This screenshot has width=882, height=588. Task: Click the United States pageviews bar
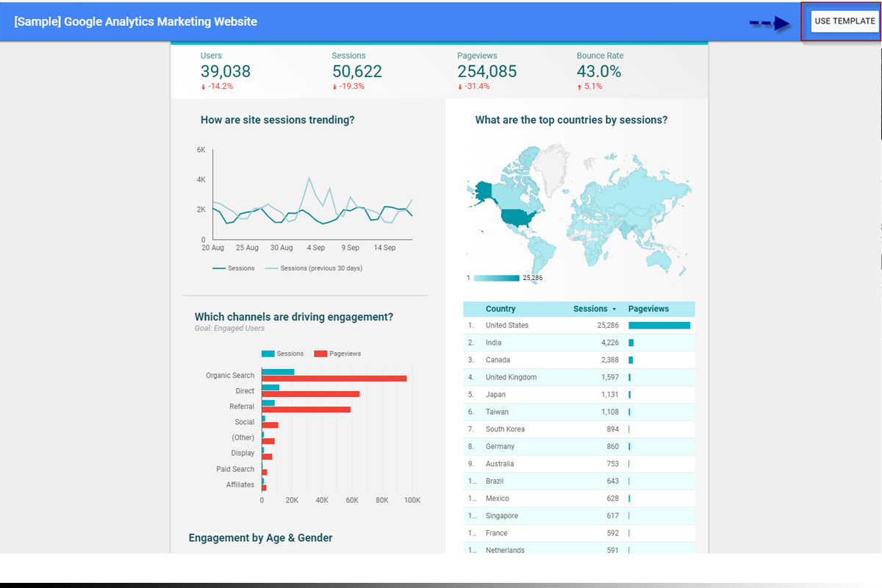(659, 325)
